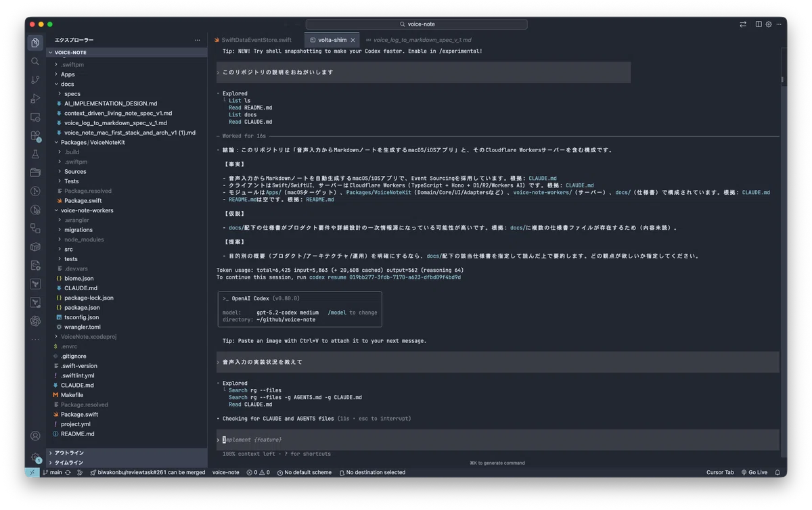Click voice-note project in status bar
The height and width of the screenshot is (510, 812).
coord(226,472)
